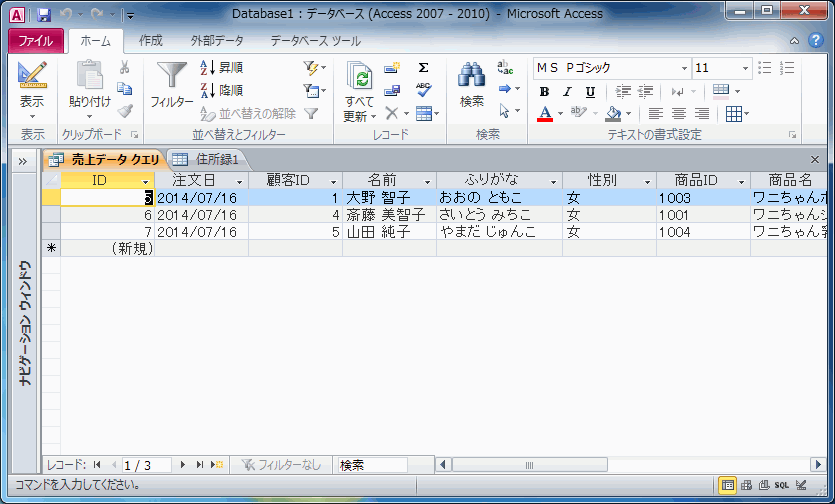Open the 外部データ ribbon tab
The width and height of the screenshot is (835, 504).
click(x=217, y=40)
